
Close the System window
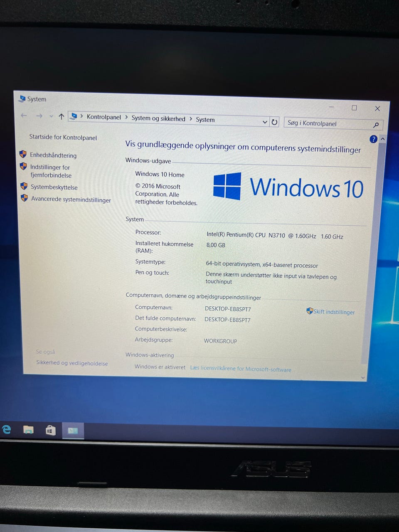377,108
